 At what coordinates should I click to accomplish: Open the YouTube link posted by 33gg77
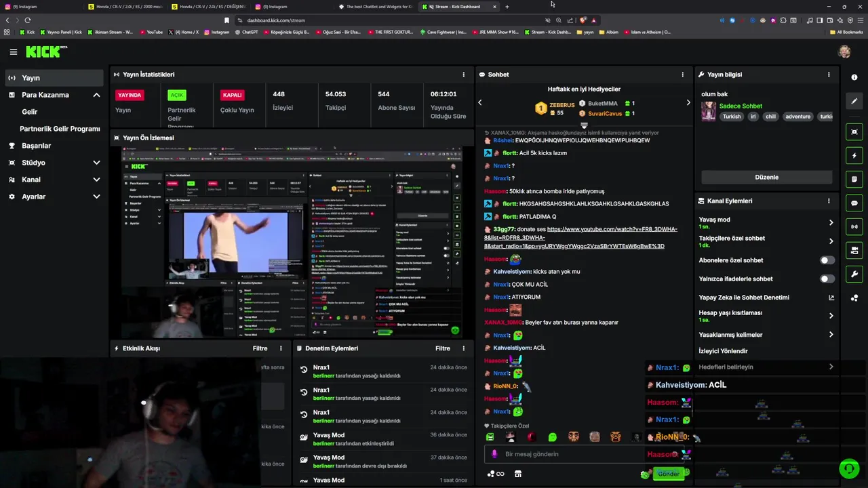[580, 238]
